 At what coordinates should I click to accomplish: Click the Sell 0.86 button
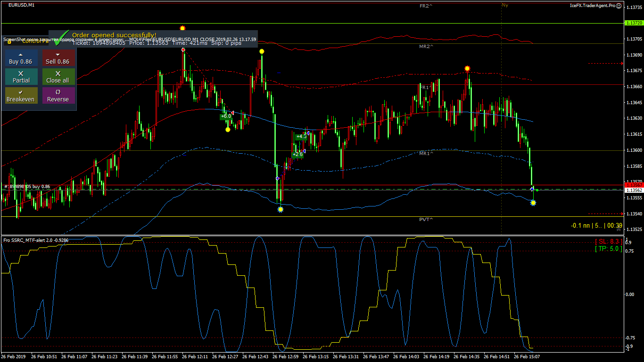click(58, 58)
